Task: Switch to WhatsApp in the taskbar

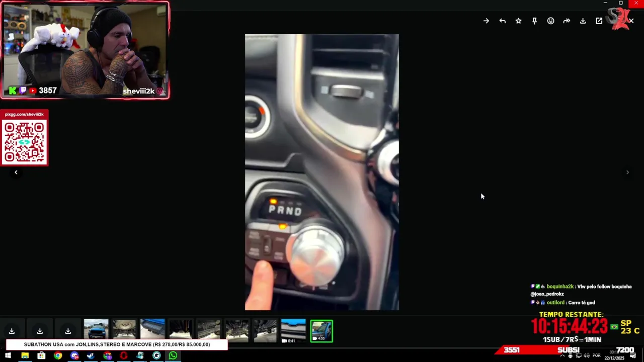Action: coord(173,356)
